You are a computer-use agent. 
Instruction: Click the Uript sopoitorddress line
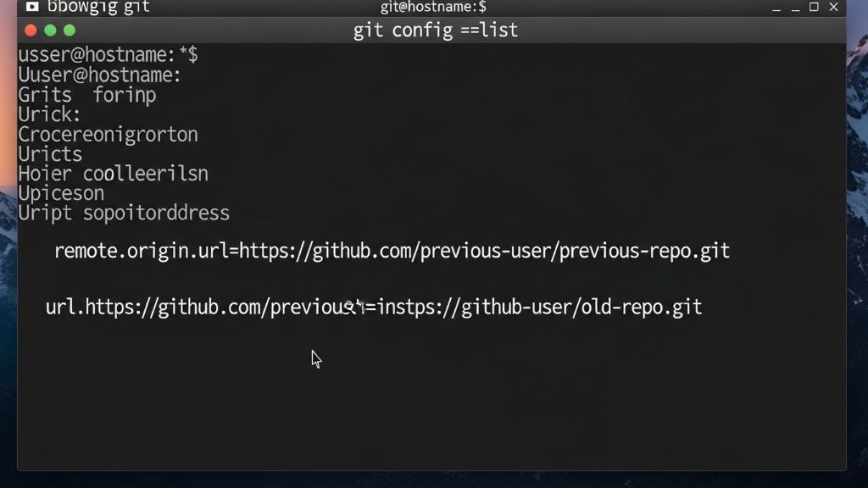point(124,213)
